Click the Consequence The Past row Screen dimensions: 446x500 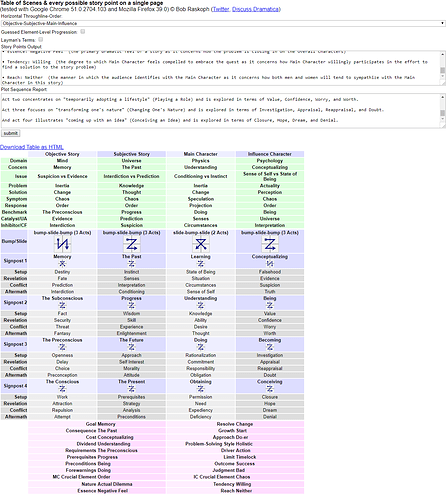tap(97, 431)
